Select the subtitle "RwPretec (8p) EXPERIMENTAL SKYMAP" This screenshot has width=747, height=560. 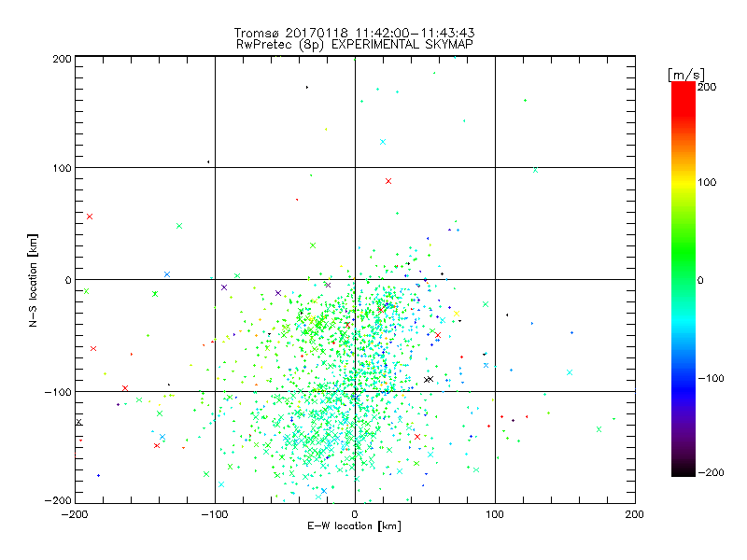(x=354, y=45)
